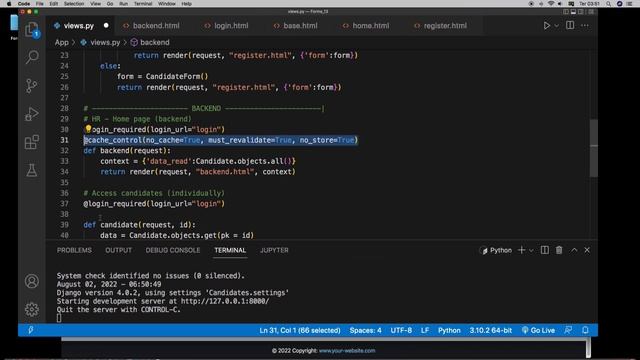640x360 pixels.
Task: Split the terminal panel
Action: pyautogui.click(x=544, y=250)
